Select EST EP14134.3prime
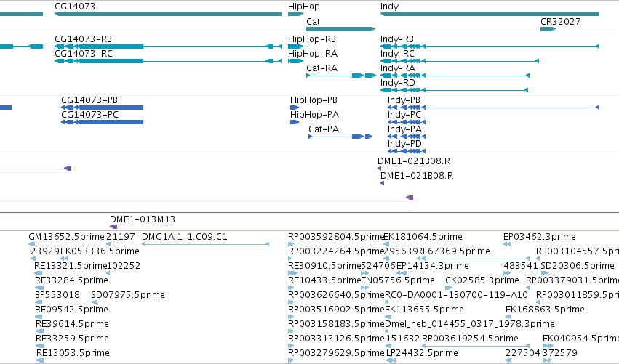Screen dimensions: 619x364 point(433,266)
